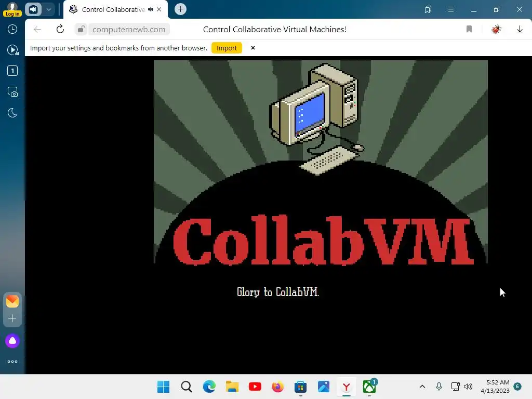Open the bookmarks collections icon in title bar
Image resolution: width=532 pixels, height=399 pixels.
click(x=428, y=9)
